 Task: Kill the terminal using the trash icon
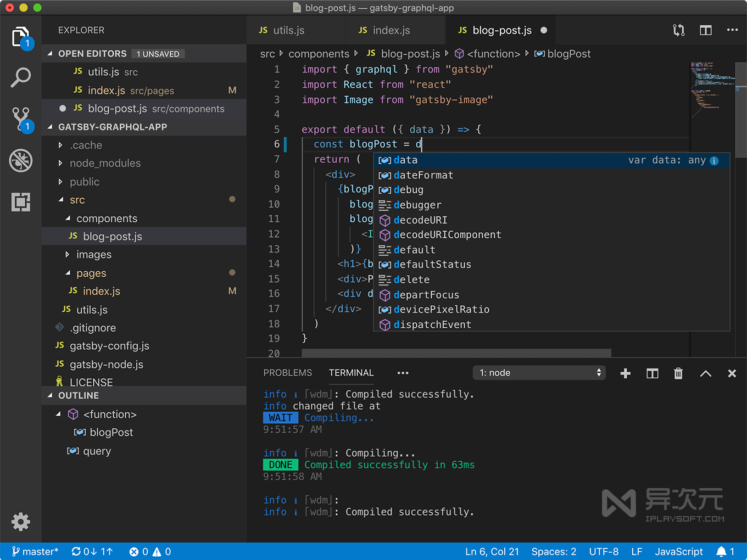click(678, 373)
